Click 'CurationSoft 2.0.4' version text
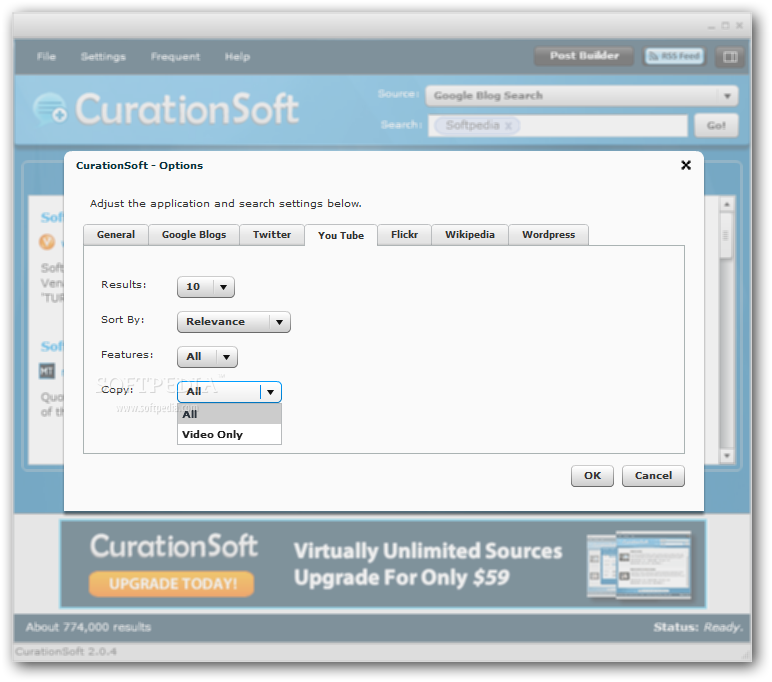 (x=66, y=651)
